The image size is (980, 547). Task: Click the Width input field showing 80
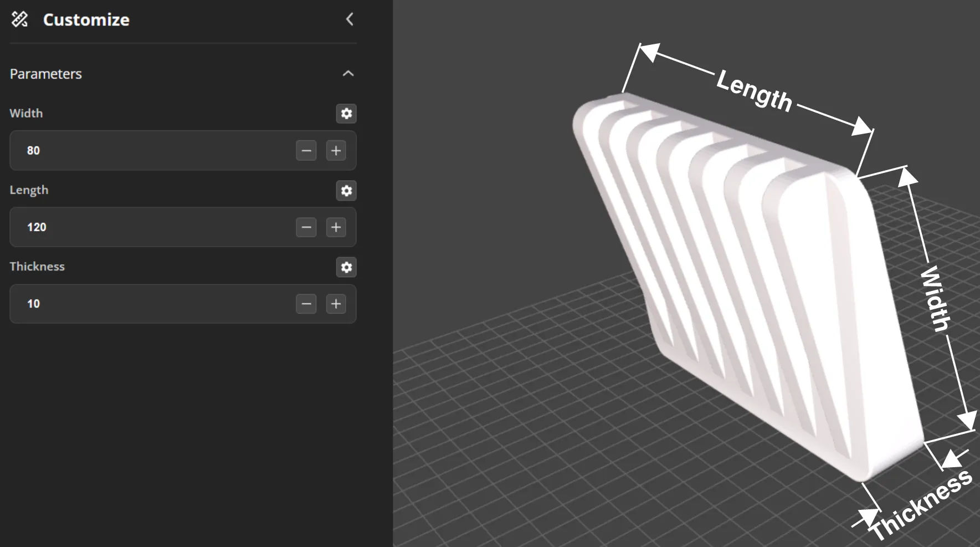tap(183, 151)
